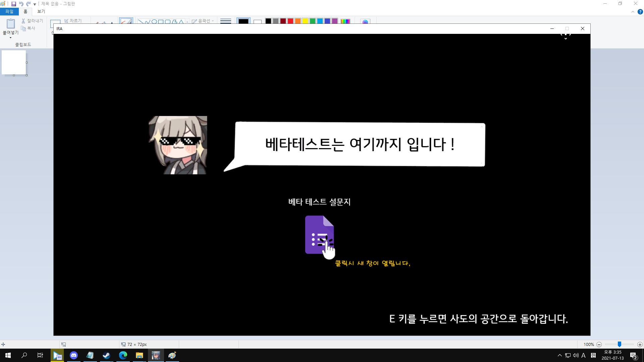Click the Copy (복사) button
Screen dimensions: 644x362
(28, 28)
